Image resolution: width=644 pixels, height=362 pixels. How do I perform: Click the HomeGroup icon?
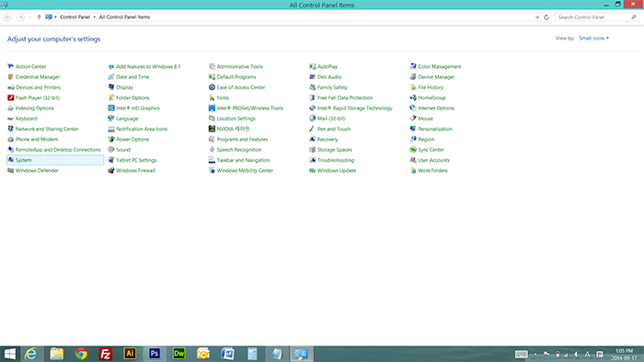pos(413,97)
